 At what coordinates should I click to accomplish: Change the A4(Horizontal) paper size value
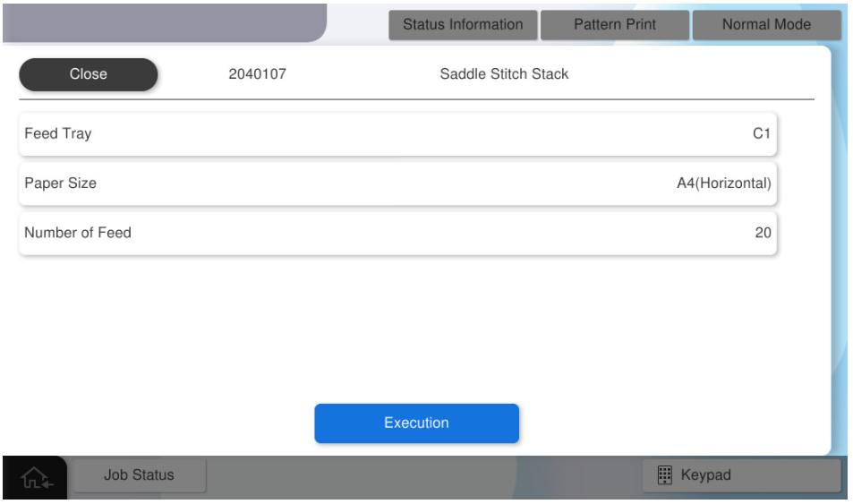tap(723, 184)
